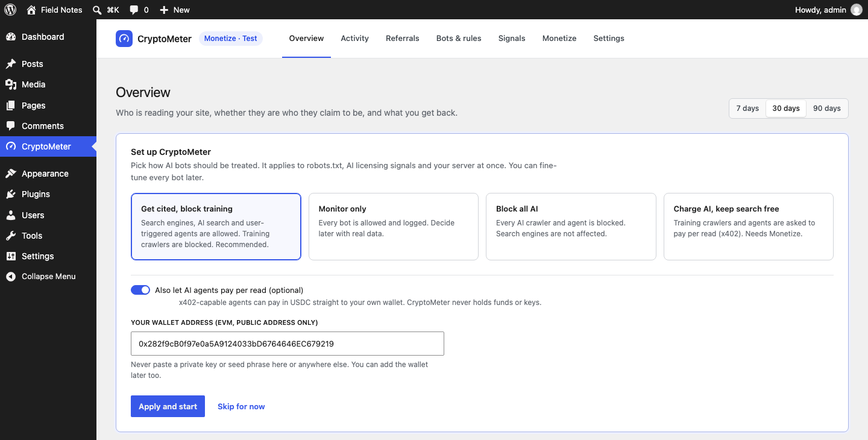Go to the Referrals tab
Image resolution: width=868 pixels, height=440 pixels.
click(x=403, y=39)
